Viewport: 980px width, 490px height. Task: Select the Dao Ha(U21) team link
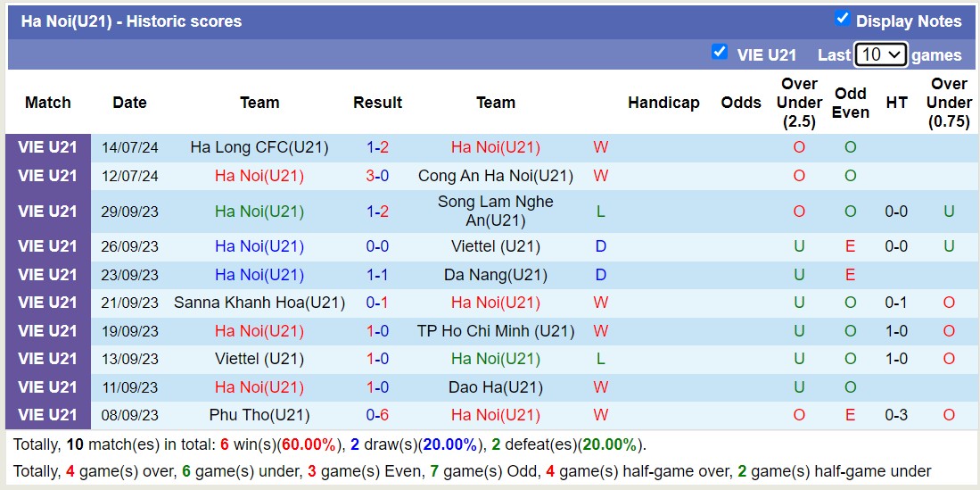[495, 387]
